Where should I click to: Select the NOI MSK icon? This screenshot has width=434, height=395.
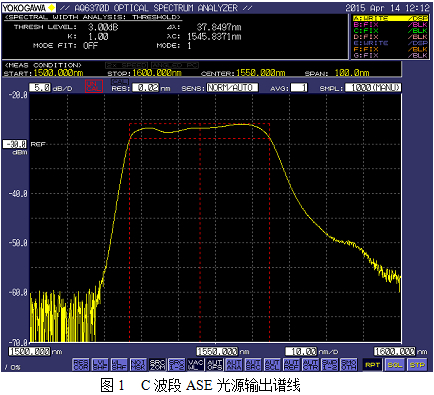[x=138, y=365]
